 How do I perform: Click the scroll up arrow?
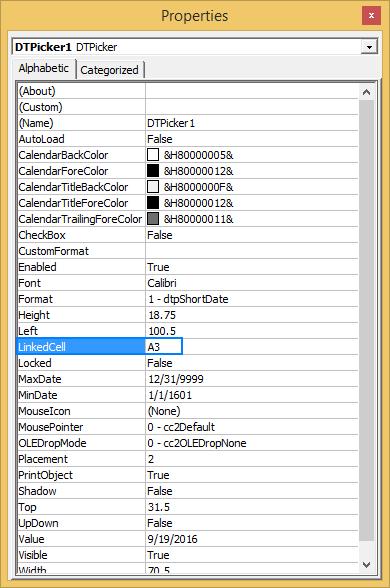pyautogui.click(x=366, y=92)
